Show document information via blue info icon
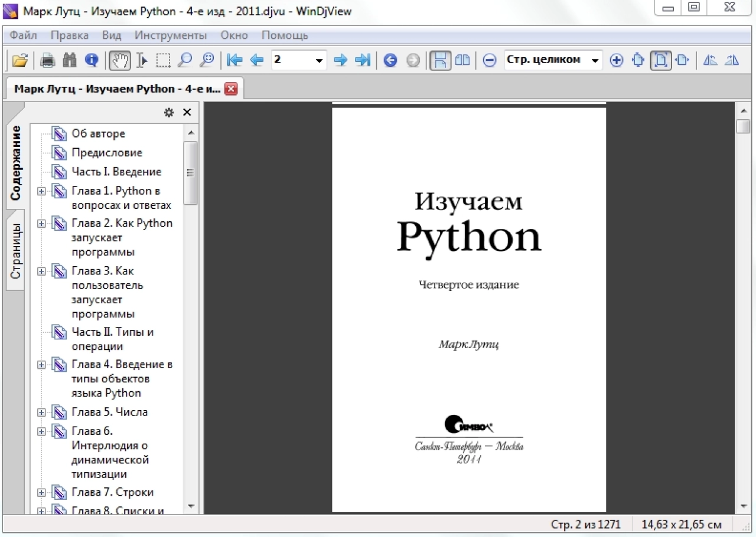This screenshot has height=537, width=756. pos(91,60)
